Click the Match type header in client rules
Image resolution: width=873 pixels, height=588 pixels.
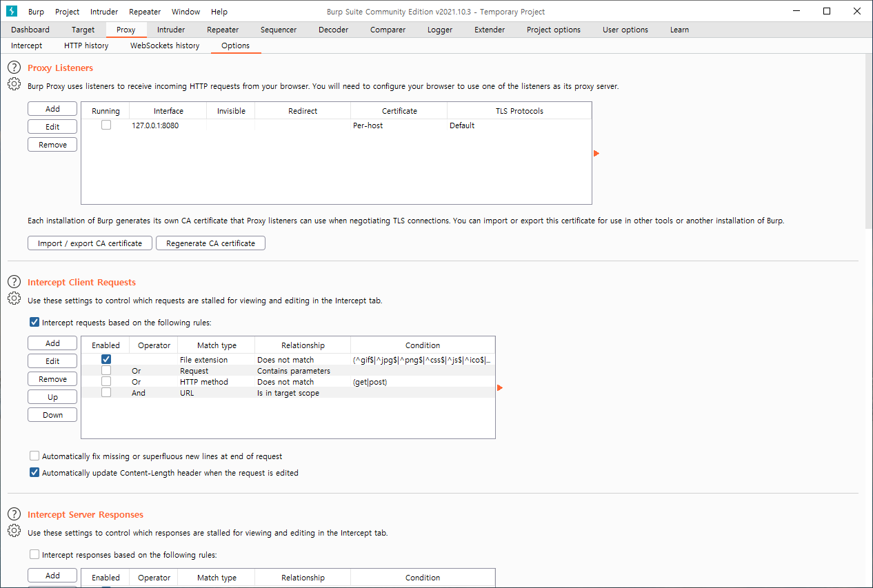click(x=217, y=345)
